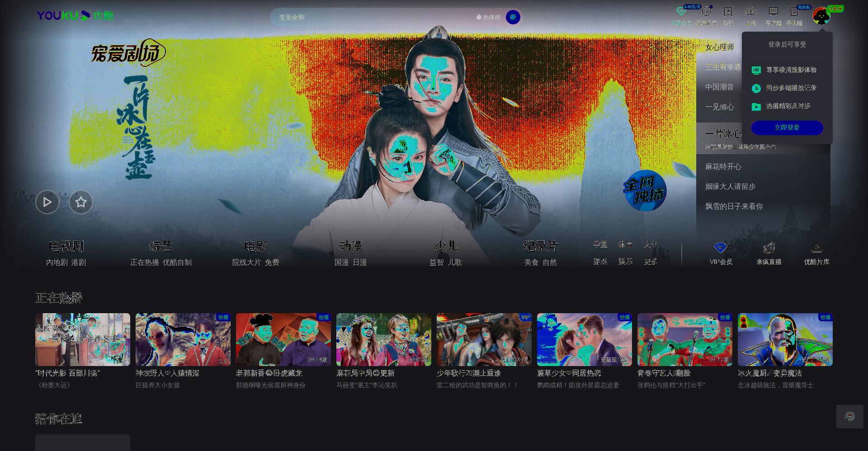Open the 动漫 category

(x=351, y=246)
